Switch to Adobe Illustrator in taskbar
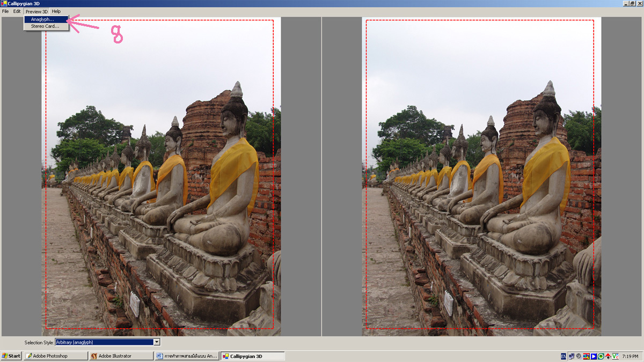 [x=121, y=356]
